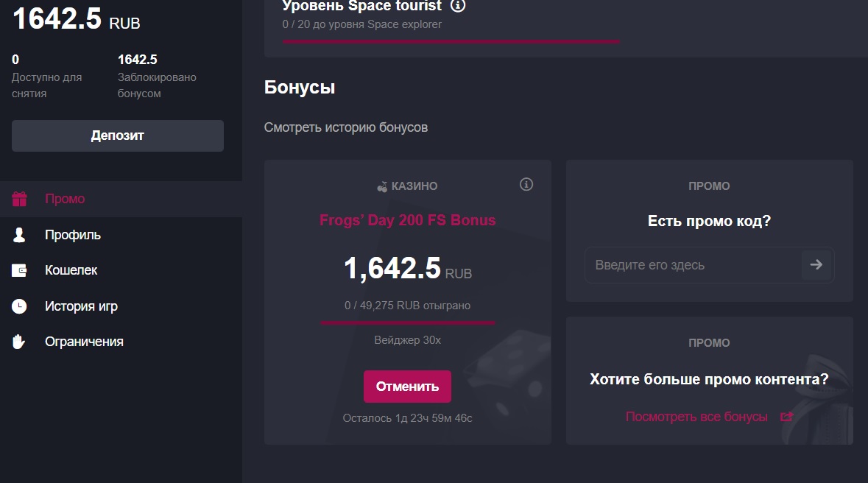Click the Space explorer level progress bar

point(451,41)
